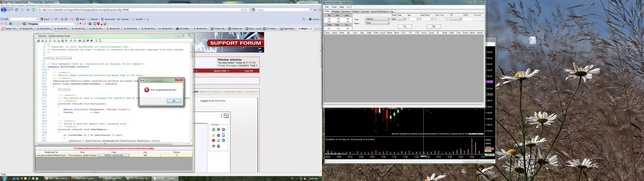The height and width of the screenshot is (181, 644).
Task: Open the Control Center Help menu
Action: [x=341, y=7]
